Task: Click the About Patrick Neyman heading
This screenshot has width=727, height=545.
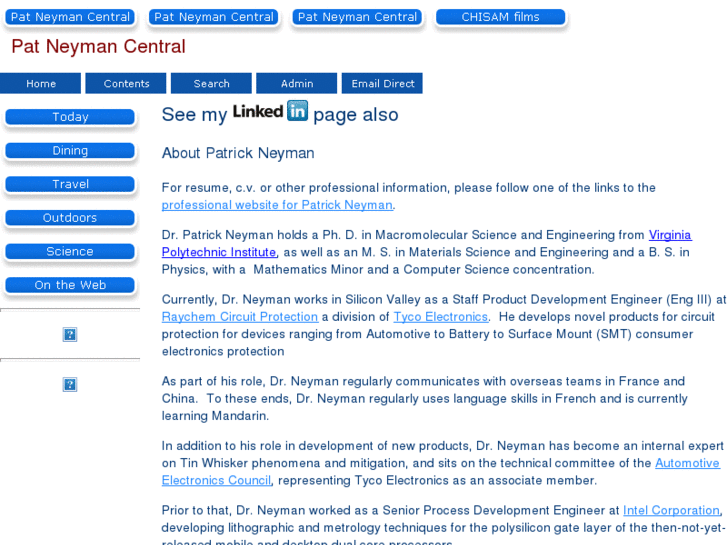Action: coord(238,153)
